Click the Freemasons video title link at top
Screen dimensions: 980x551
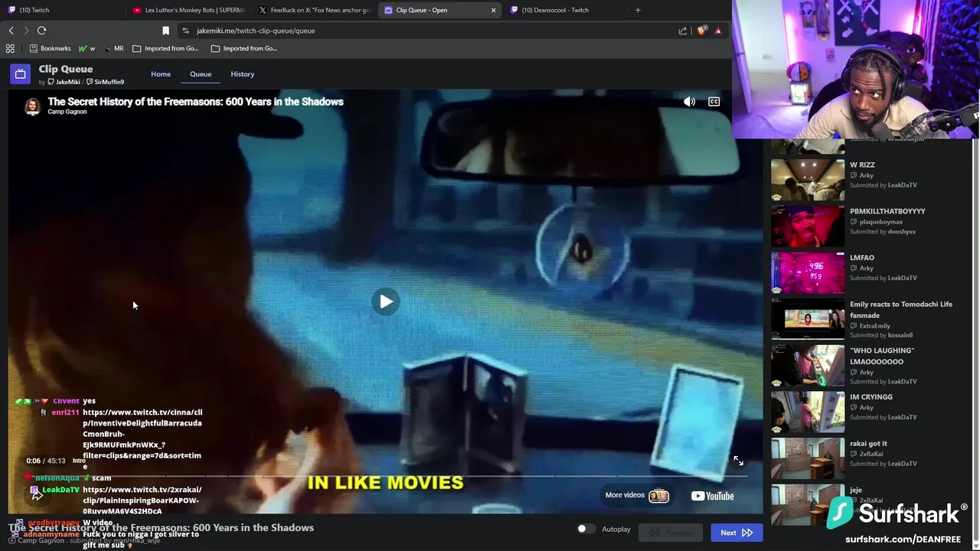(195, 101)
